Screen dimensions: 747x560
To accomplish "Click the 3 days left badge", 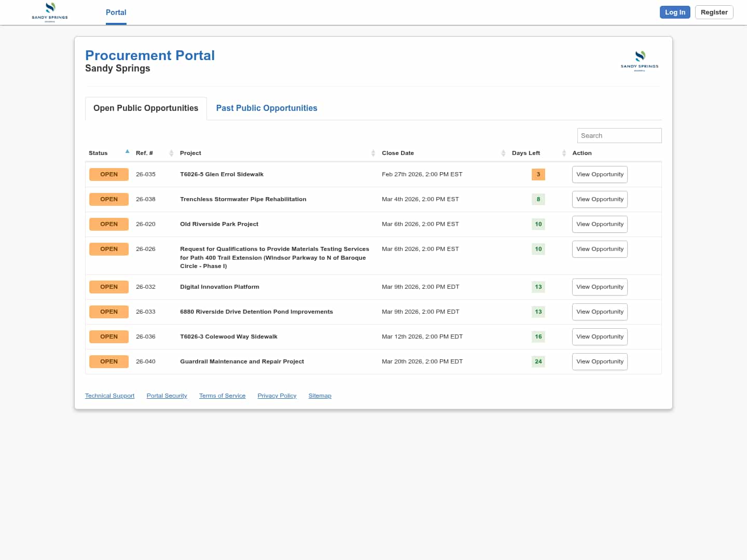I will [538, 174].
